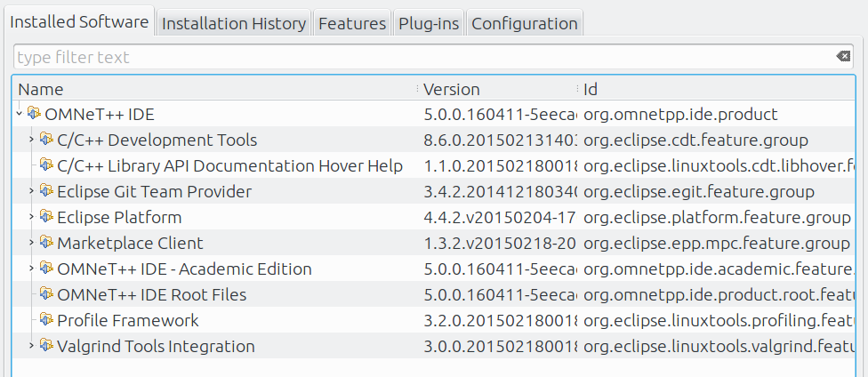The height and width of the screenshot is (377, 868).
Task: Click the org.eclipse.linuxtools.valgrind id
Action: coord(719,347)
